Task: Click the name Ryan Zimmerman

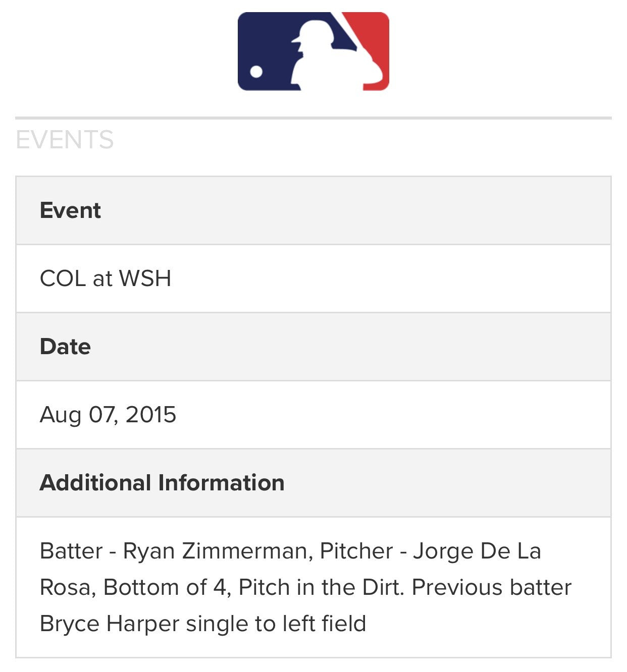Action: click(x=215, y=551)
